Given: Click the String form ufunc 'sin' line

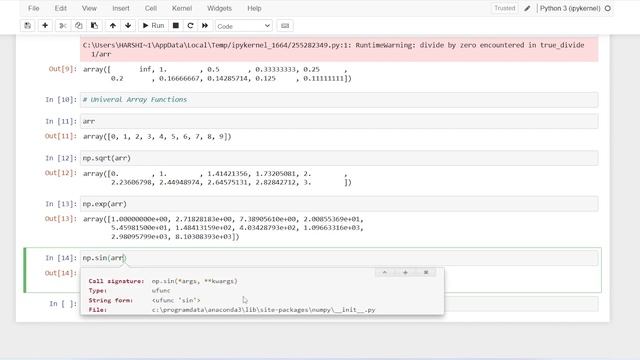Looking at the screenshot, I should (144, 300).
